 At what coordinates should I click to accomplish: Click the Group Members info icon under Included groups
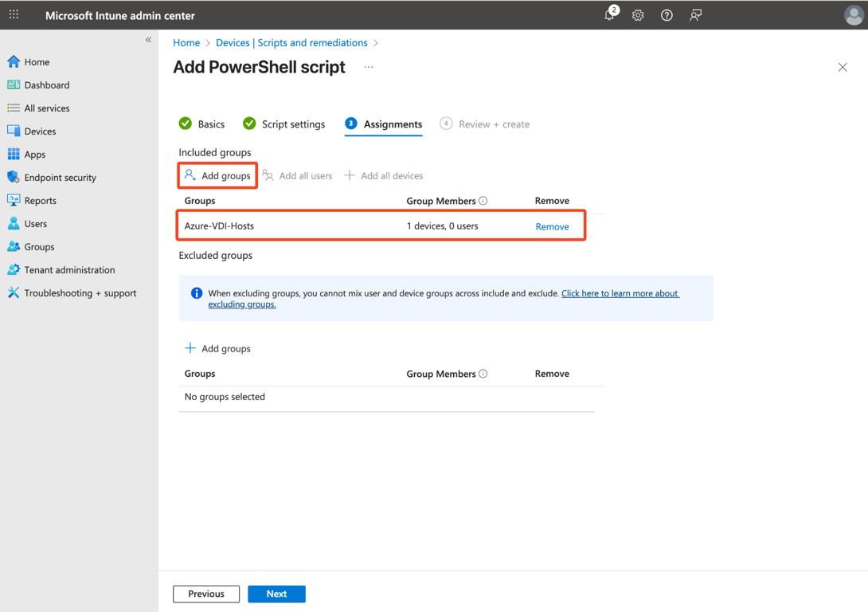[483, 201]
